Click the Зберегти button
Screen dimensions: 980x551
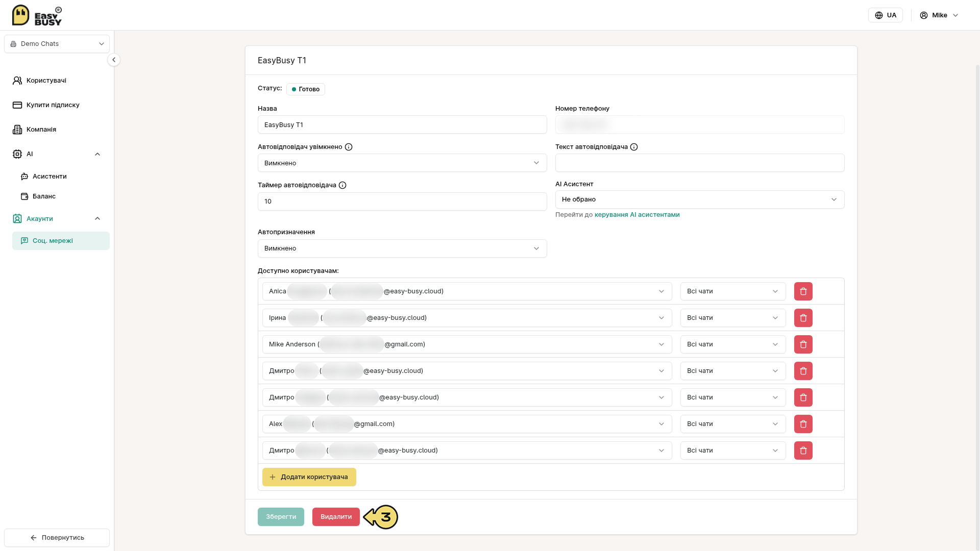point(281,517)
